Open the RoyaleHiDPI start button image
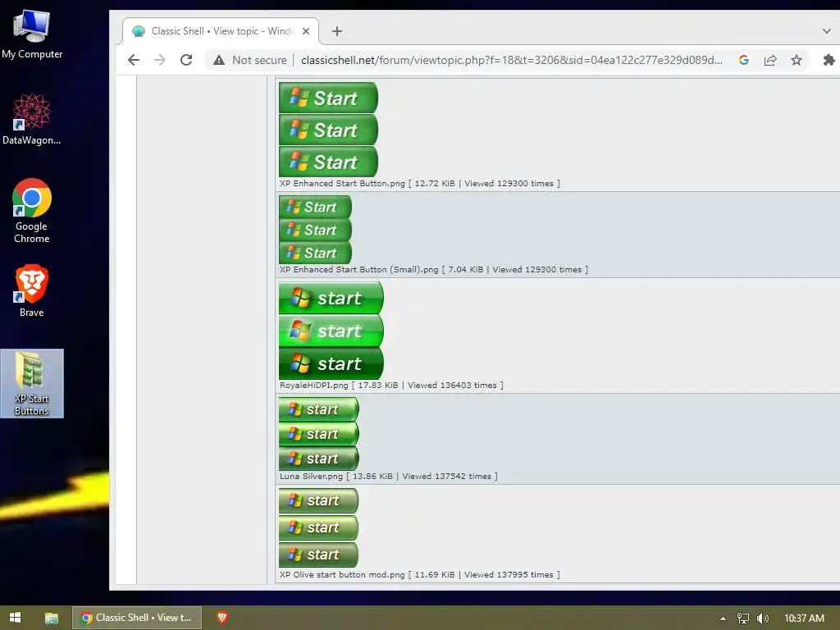840x630 pixels. click(331, 331)
